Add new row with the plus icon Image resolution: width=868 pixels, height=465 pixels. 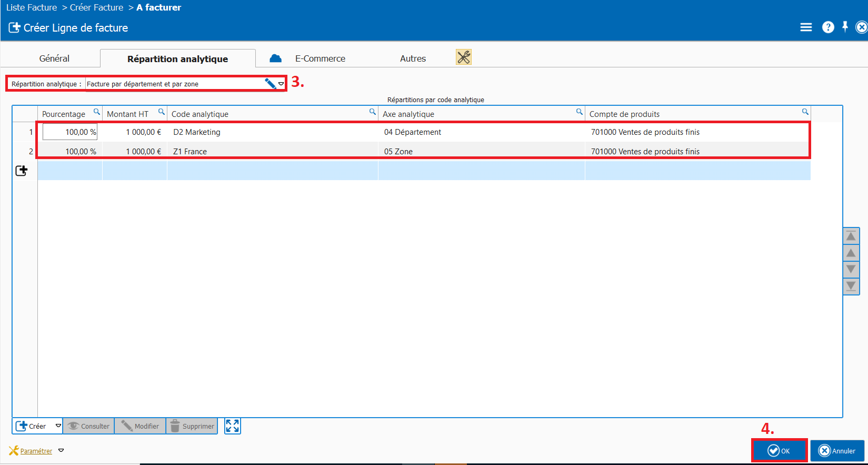(22, 171)
